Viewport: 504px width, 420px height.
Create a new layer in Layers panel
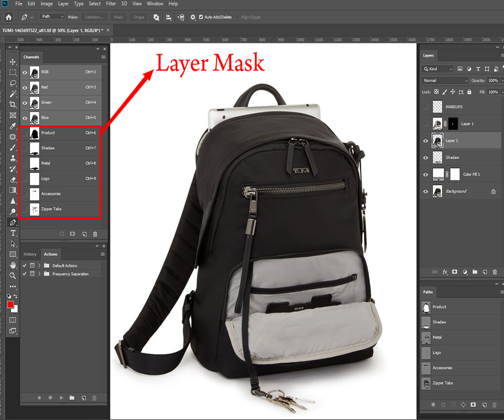pyautogui.click(x=484, y=272)
